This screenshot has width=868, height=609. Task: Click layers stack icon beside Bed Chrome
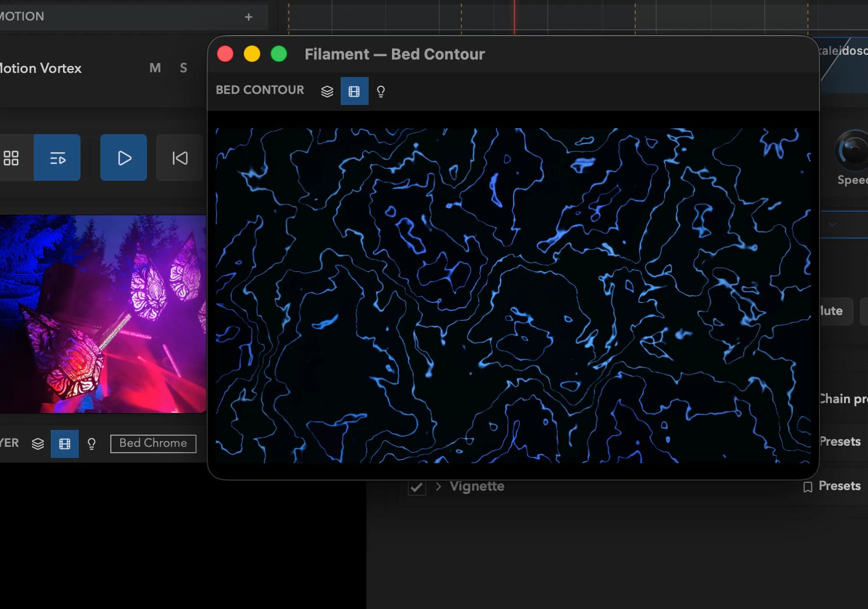point(38,444)
